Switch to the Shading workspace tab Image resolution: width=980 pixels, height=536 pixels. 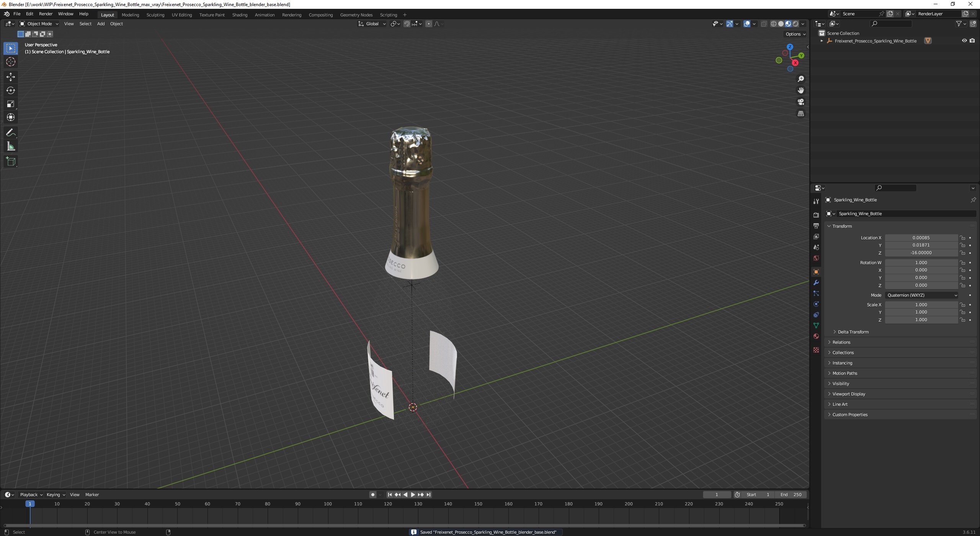pyautogui.click(x=240, y=15)
